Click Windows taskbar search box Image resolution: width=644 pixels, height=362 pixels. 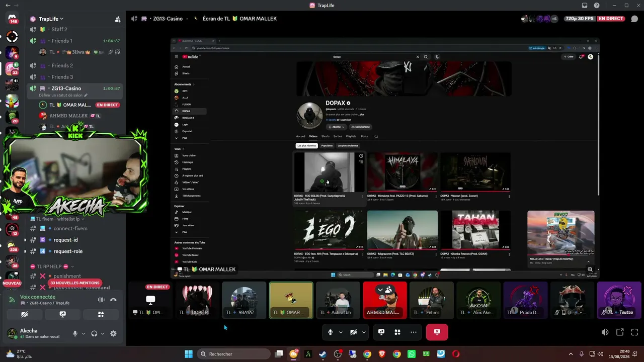pyautogui.click(x=234, y=354)
